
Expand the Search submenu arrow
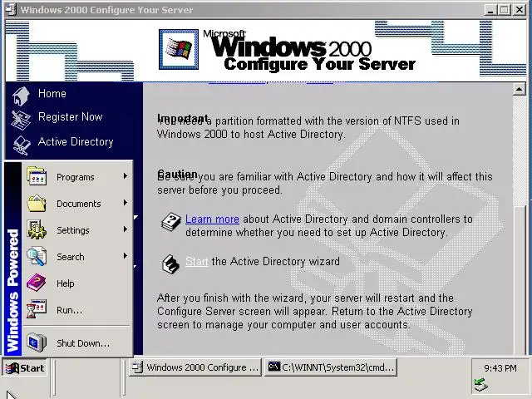(x=126, y=255)
